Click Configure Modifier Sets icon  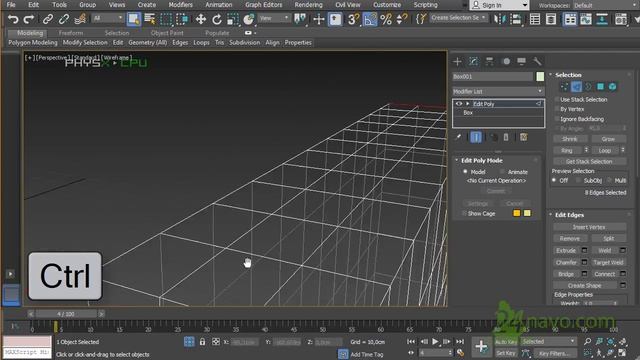524,137
